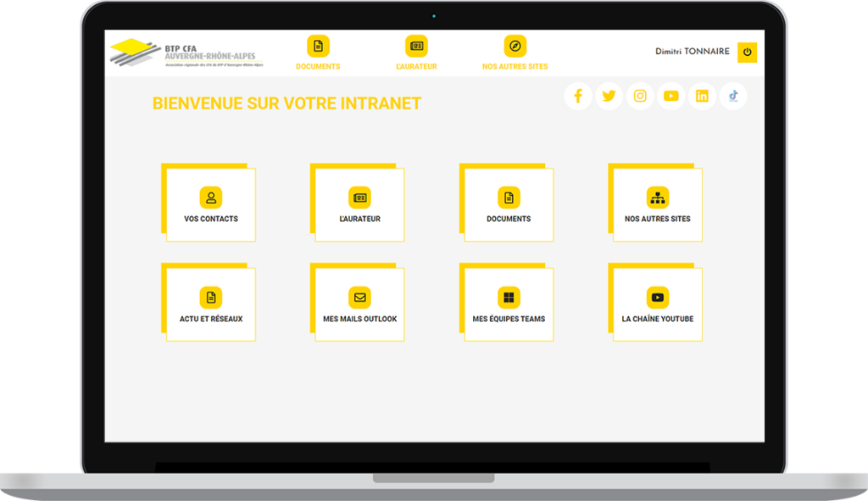Click the power logout button
The image size is (868, 501).
coord(747,52)
